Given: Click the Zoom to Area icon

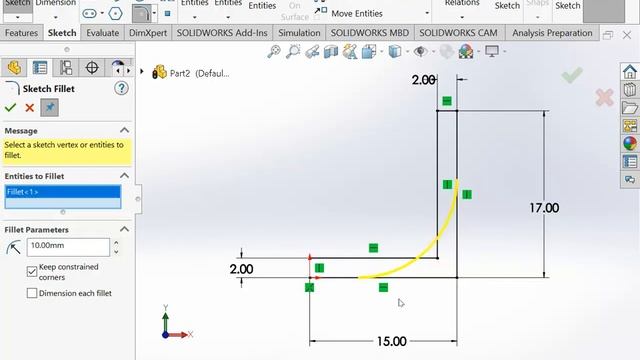Looking at the screenshot, I should coord(293,52).
